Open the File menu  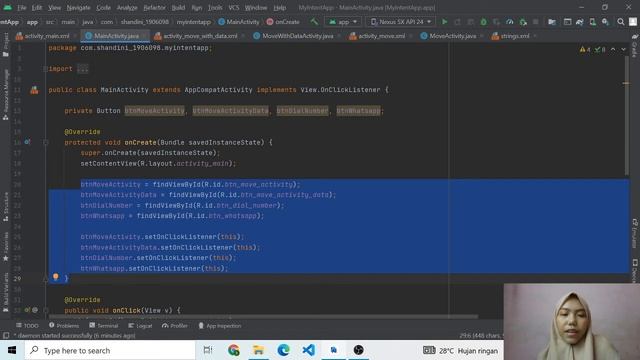click(x=22, y=8)
